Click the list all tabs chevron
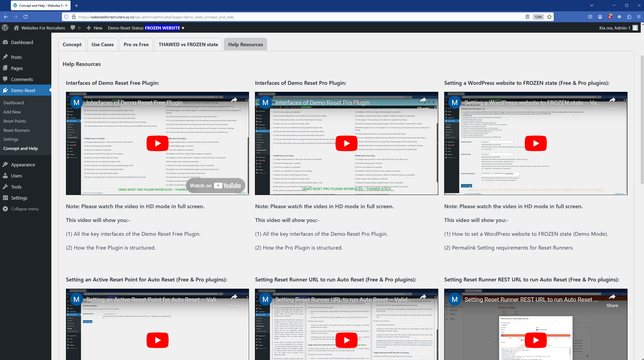644x360 pixels. (592, 5)
